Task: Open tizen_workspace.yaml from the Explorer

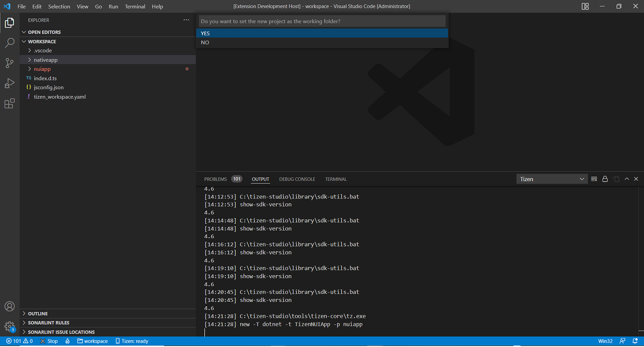Action: [59, 96]
